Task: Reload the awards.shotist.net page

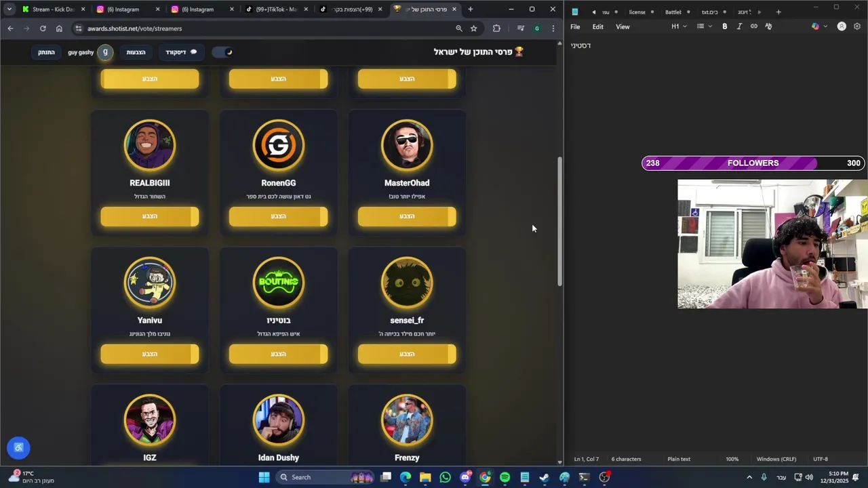Action: click(x=43, y=28)
